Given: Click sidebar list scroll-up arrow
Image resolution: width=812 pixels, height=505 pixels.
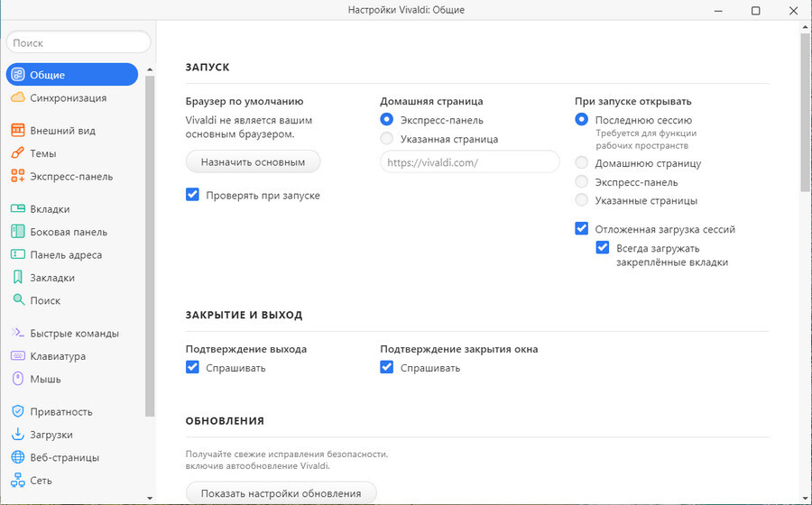Looking at the screenshot, I should tap(150, 69).
